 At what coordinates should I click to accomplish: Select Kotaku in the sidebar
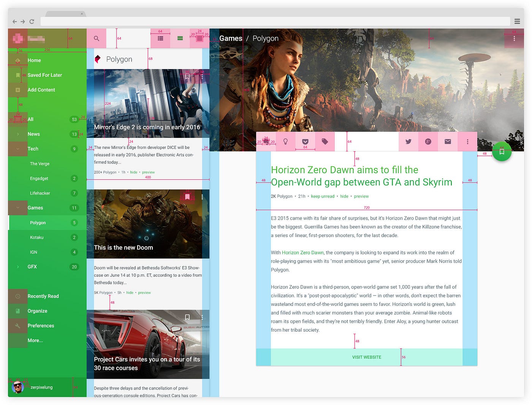coord(37,237)
